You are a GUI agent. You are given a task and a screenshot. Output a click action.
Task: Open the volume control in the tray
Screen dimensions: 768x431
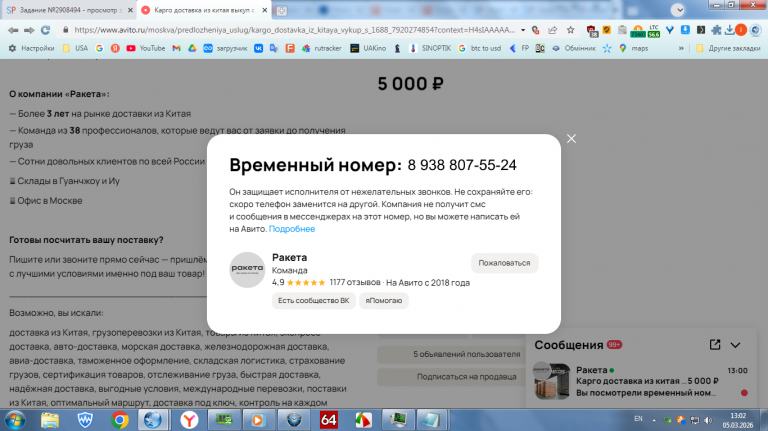(x=708, y=420)
